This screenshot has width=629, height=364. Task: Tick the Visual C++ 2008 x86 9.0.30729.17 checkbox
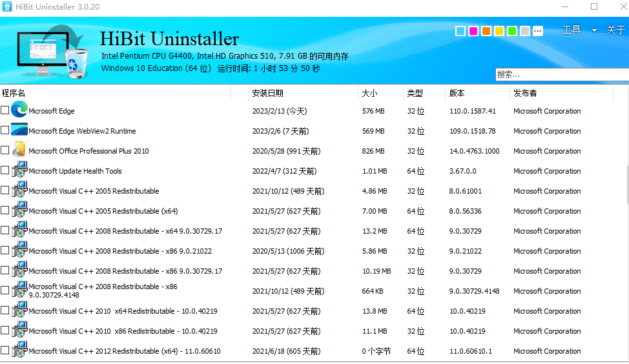(x=5, y=270)
